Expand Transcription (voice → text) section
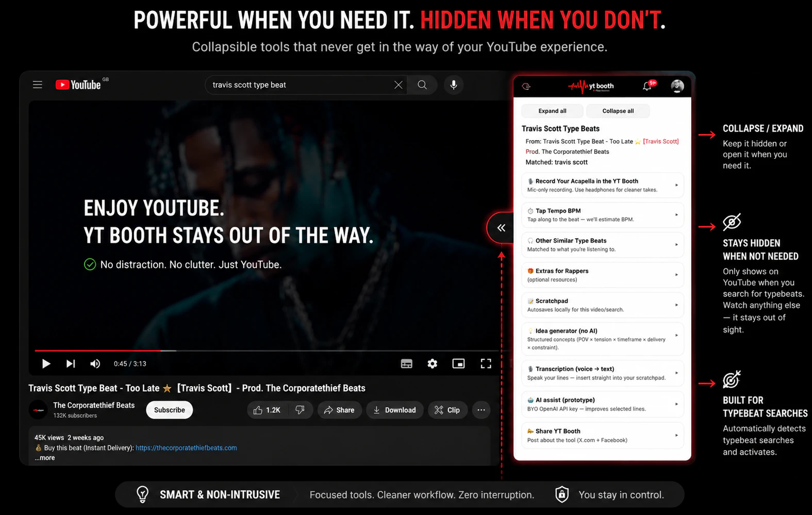 pyautogui.click(x=603, y=373)
